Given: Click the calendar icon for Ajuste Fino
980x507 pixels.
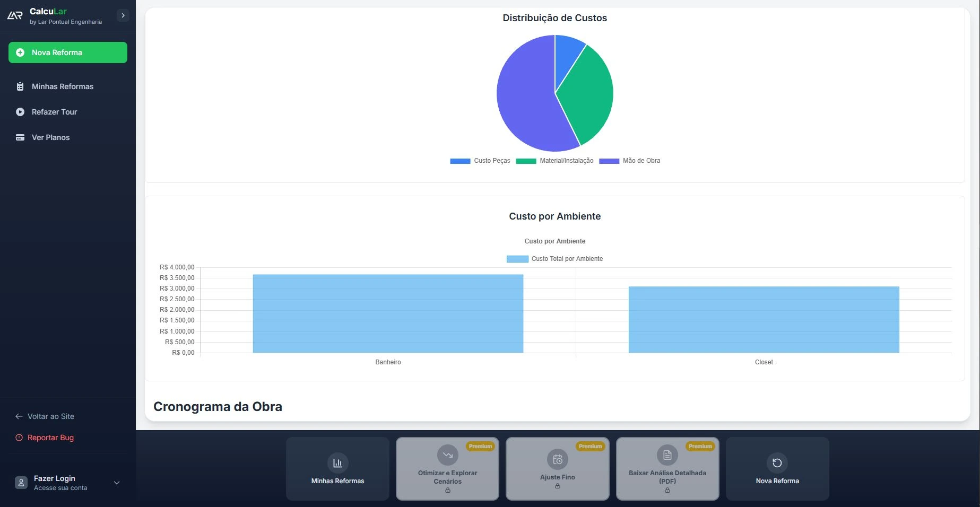Looking at the screenshot, I should pyautogui.click(x=557, y=459).
